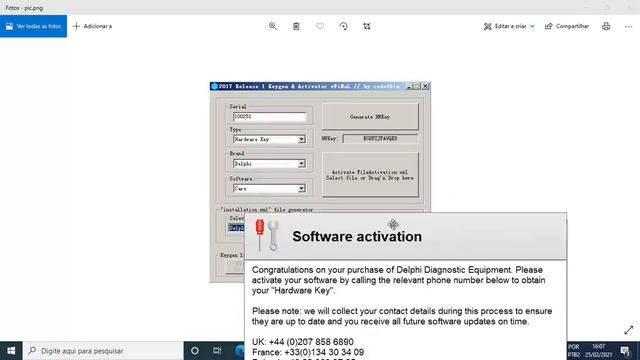The height and width of the screenshot is (360, 640).
Task: Enter fullscreen using diagonal arrows icon
Action: pos(629,330)
